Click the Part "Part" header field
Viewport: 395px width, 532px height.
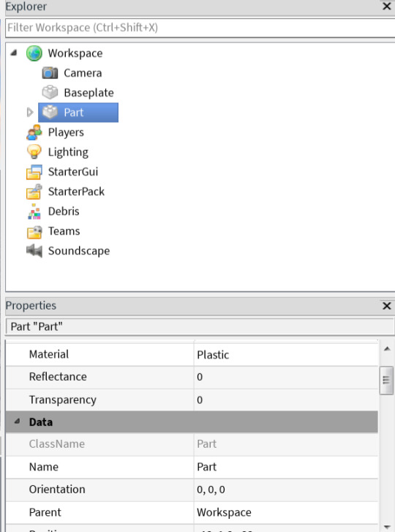tap(200, 326)
